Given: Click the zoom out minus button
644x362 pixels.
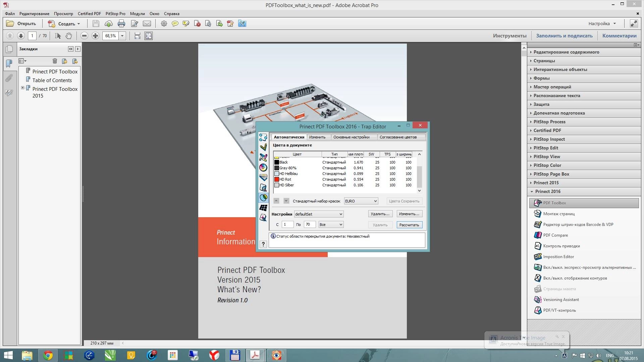Looking at the screenshot, I should click(84, 36).
